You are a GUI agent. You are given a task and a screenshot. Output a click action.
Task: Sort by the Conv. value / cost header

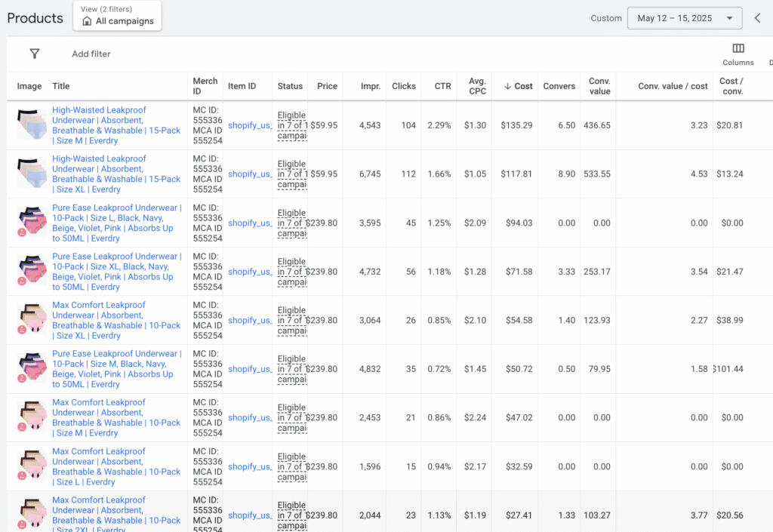tap(673, 86)
